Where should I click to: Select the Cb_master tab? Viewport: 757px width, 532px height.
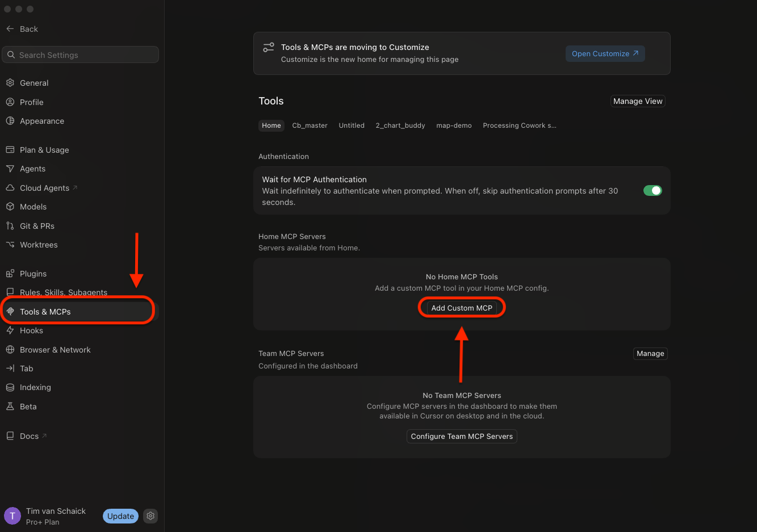tap(310, 125)
